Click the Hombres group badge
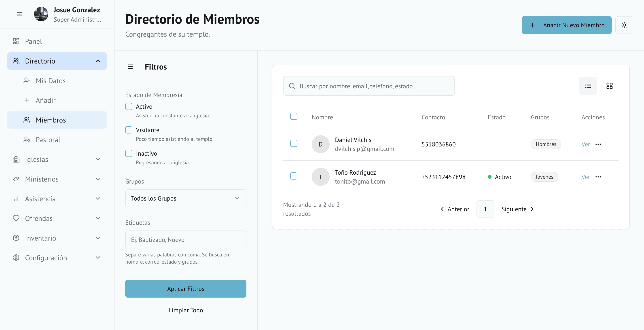 pyautogui.click(x=546, y=144)
